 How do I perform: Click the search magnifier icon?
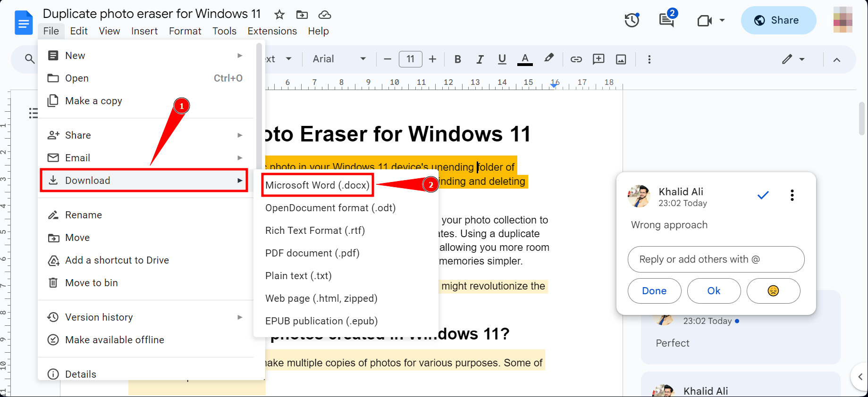click(30, 59)
